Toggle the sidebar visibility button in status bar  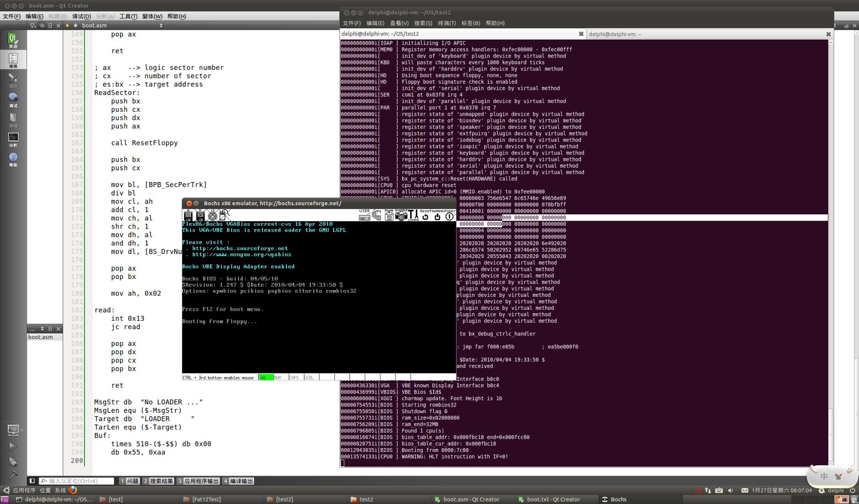[x=32, y=481]
